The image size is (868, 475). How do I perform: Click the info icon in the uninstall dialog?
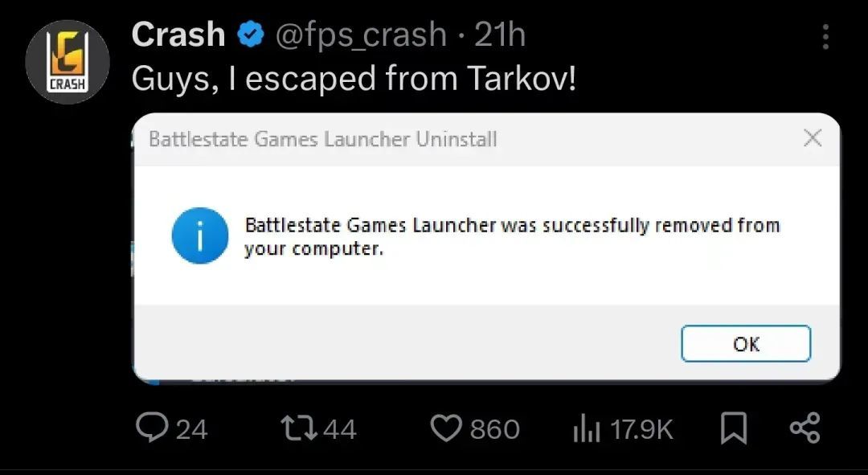point(198,236)
